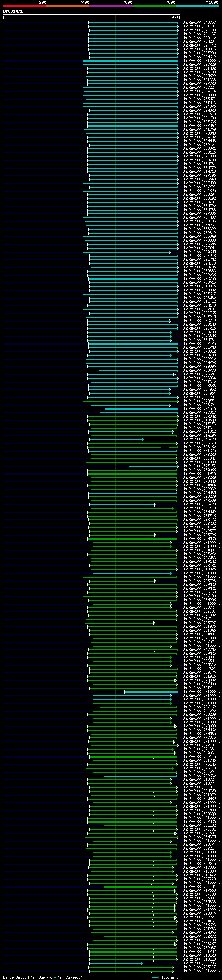Click the cyan alignment bar for UniRef100_A5BV73

(138, 371)
